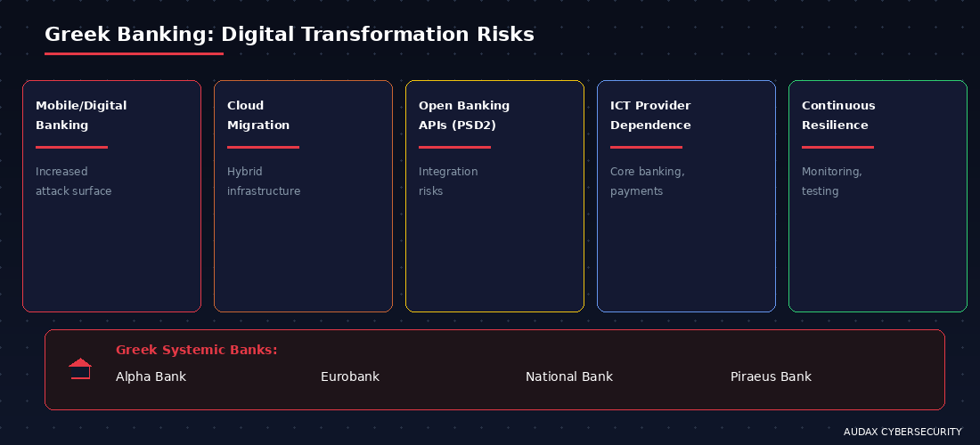Click the Integration risks description

[448, 181]
